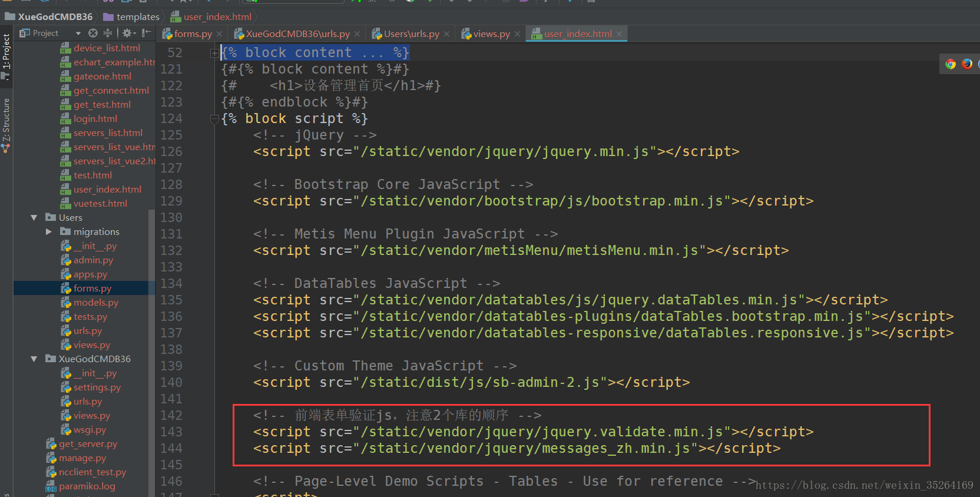Collapse all nodes in Project panel
Viewport: 980px width, 497px height.
click(x=108, y=33)
